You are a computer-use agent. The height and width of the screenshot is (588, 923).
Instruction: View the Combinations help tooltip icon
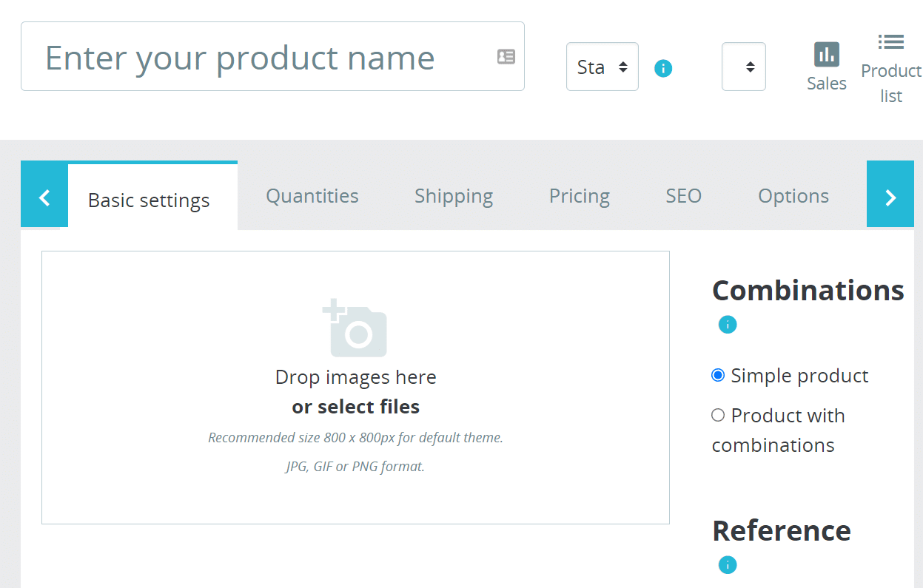coord(727,324)
